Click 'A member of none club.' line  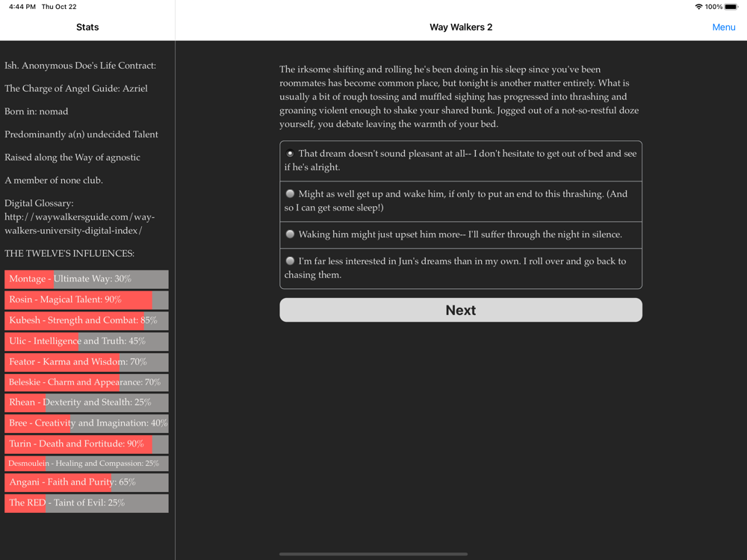click(x=53, y=180)
